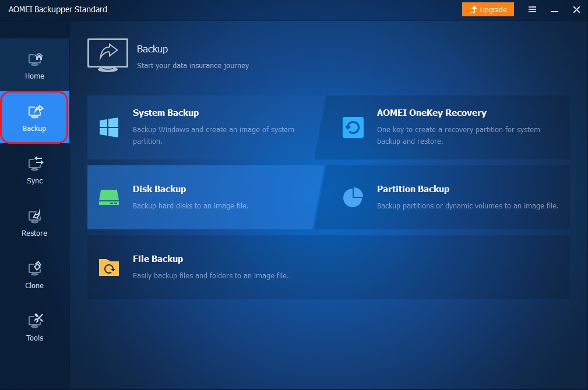Choose the File Backup heading
The height and width of the screenshot is (390, 588).
158,259
